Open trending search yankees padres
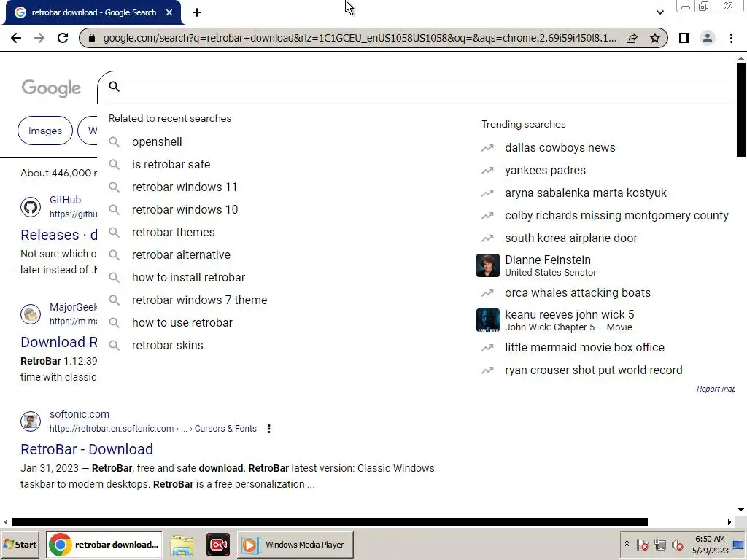 (x=545, y=171)
